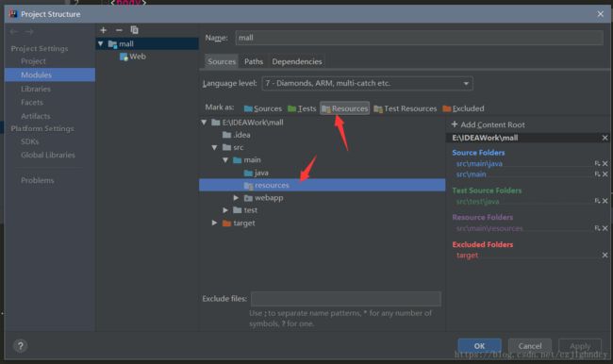The height and width of the screenshot is (364, 613).
Task: Add a new module with plus icon
Action: (103, 30)
